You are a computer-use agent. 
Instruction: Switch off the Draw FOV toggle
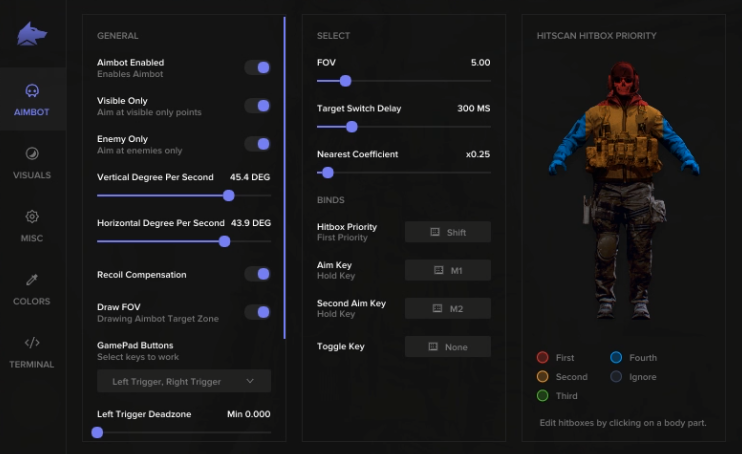click(x=258, y=312)
